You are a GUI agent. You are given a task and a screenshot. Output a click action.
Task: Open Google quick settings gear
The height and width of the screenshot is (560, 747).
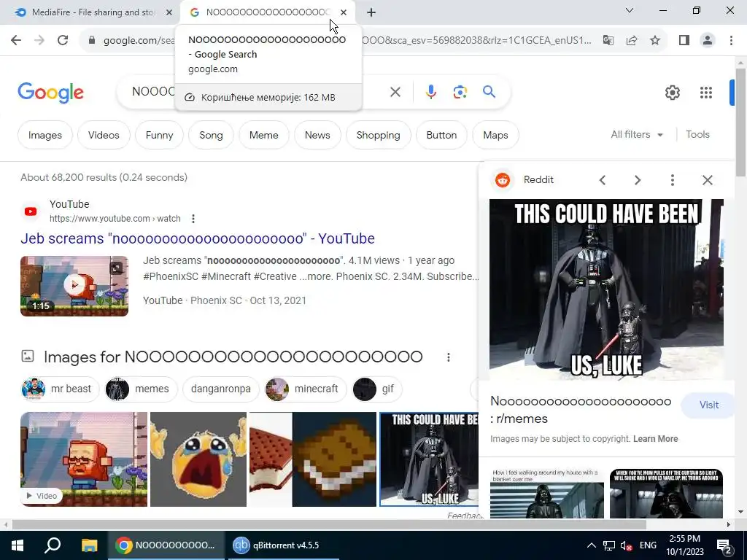coord(672,93)
